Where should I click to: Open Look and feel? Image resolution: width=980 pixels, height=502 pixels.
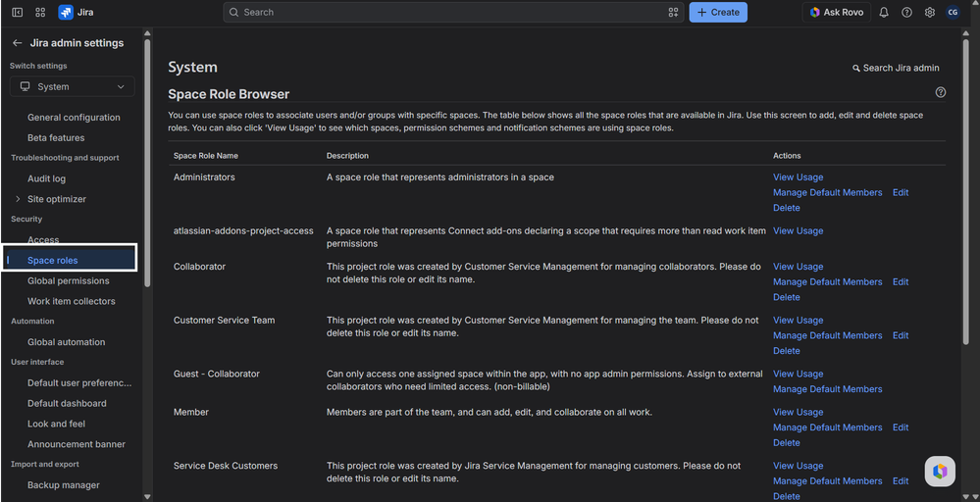coord(56,424)
